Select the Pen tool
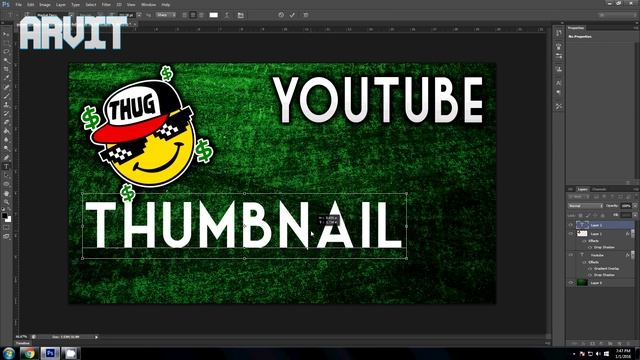The width and height of the screenshot is (640, 360). 6,158
